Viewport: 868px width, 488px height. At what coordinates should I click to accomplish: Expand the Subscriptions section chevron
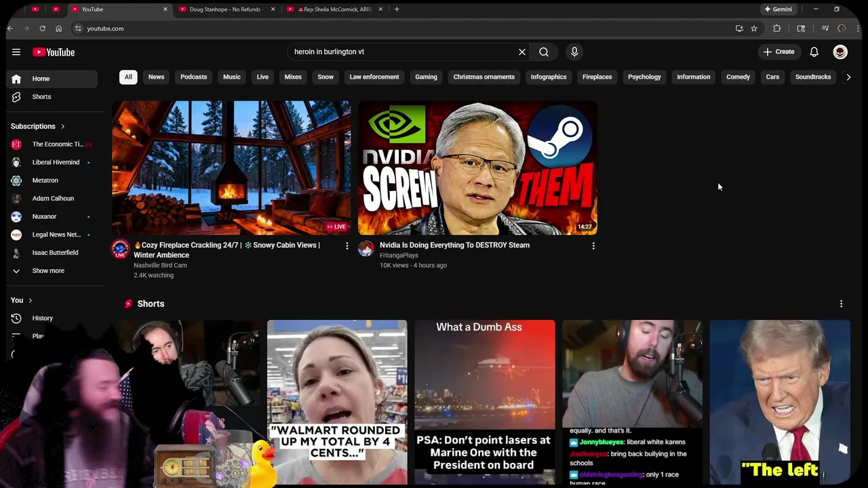click(x=63, y=127)
